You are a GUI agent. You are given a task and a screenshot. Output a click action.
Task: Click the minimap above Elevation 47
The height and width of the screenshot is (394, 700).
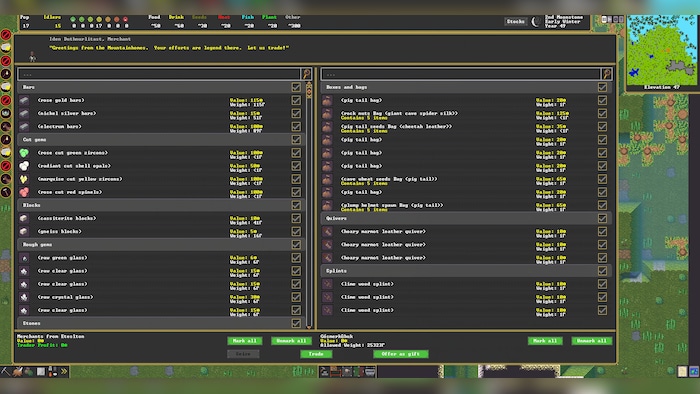click(662, 50)
